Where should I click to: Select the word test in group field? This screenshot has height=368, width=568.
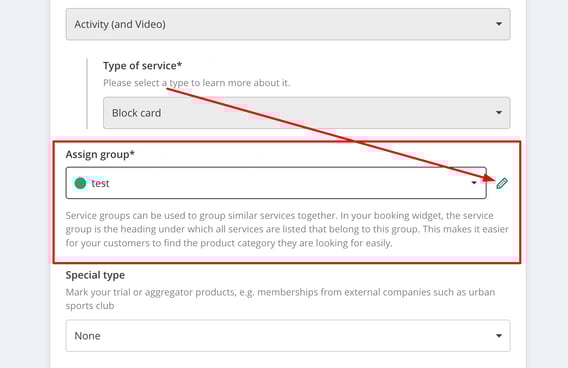(100, 184)
